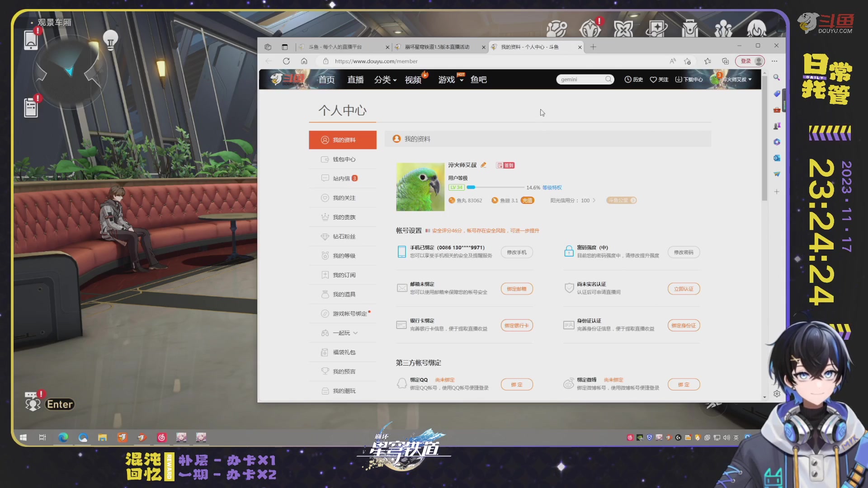Screen dimensions: 868x488
Task: Open 视频 in Douyu navigation
Action: [x=413, y=80]
